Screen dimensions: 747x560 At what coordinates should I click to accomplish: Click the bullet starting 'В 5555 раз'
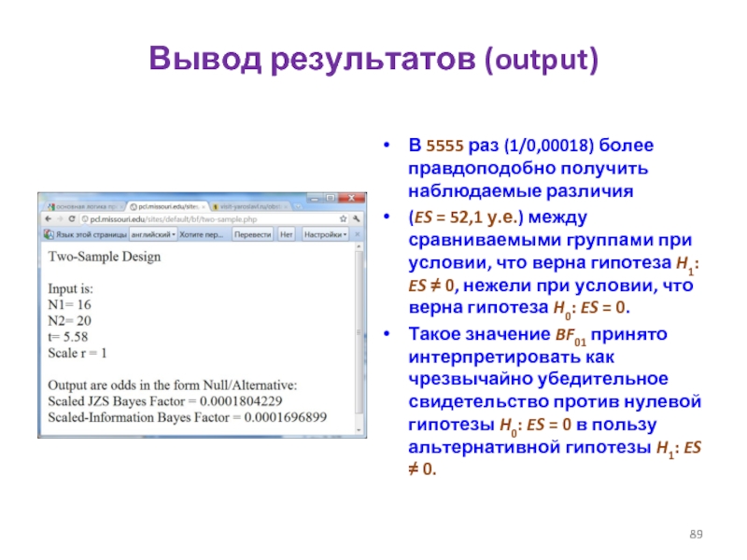[530, 168]
